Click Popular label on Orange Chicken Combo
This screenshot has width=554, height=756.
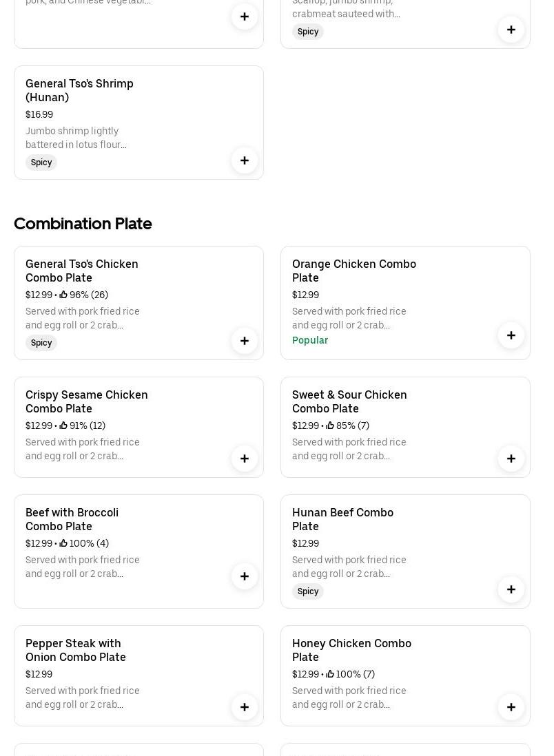click(310, 340)
